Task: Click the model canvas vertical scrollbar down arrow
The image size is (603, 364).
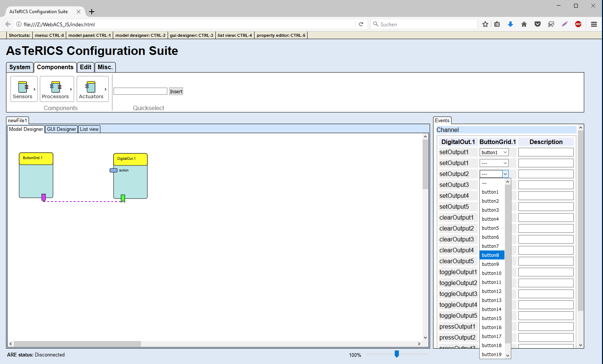Action: coord(425,338)
